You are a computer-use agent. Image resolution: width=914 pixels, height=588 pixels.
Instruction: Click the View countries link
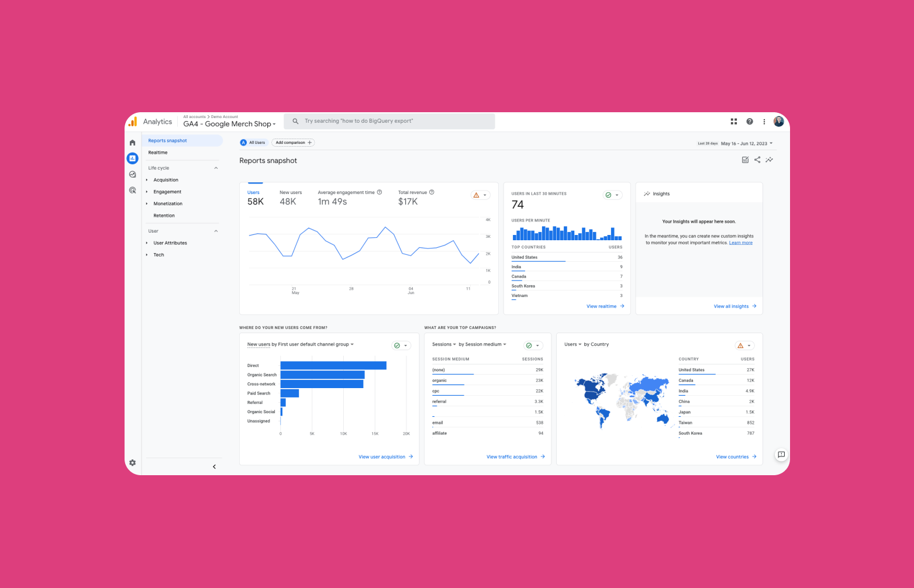[732, 456]
